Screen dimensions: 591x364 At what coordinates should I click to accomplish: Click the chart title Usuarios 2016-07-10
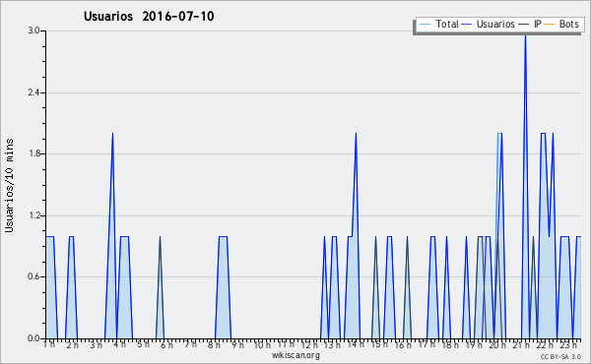[x=149, y=16]
